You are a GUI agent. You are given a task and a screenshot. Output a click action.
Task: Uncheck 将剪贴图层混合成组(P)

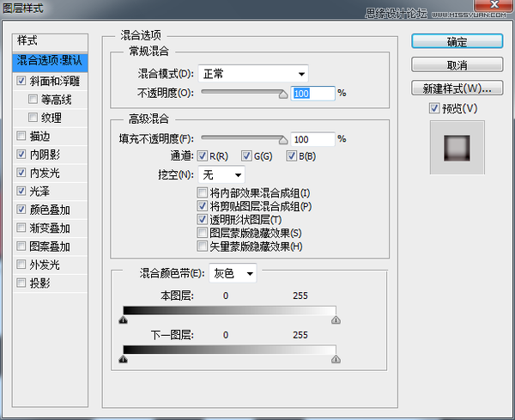pos(202,206)
